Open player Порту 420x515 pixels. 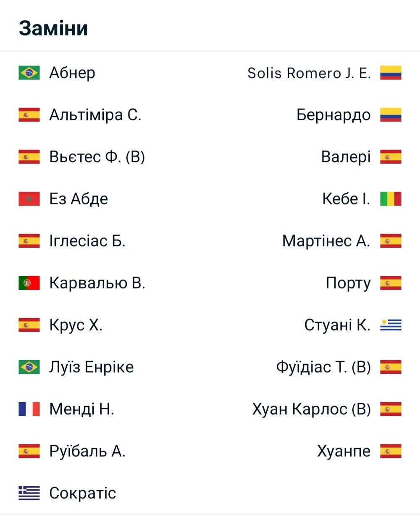tap(348, 283)
